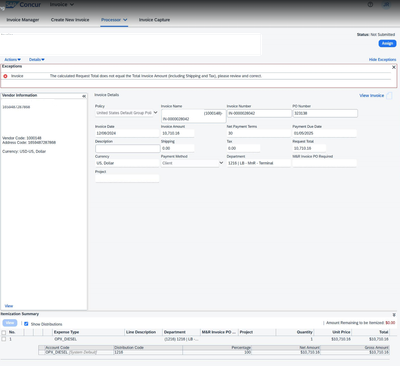The height and width of the screenshot is (366, 400).
Task: Click the Tax amount field
Action: tap(243, 148)
